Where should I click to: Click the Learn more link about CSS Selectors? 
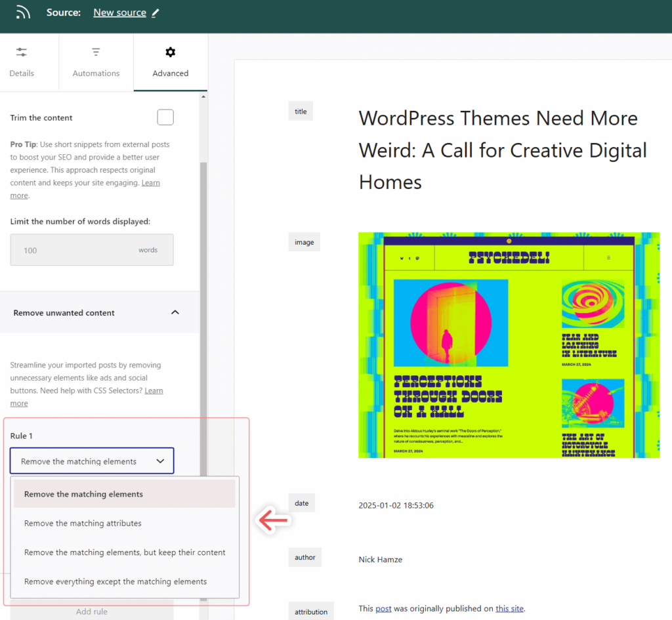point(154,390)
